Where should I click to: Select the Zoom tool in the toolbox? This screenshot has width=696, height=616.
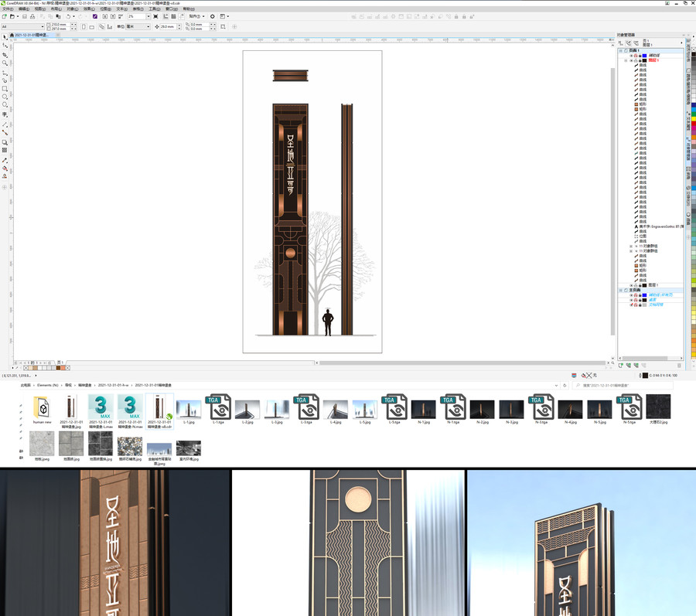click(5, 63)
